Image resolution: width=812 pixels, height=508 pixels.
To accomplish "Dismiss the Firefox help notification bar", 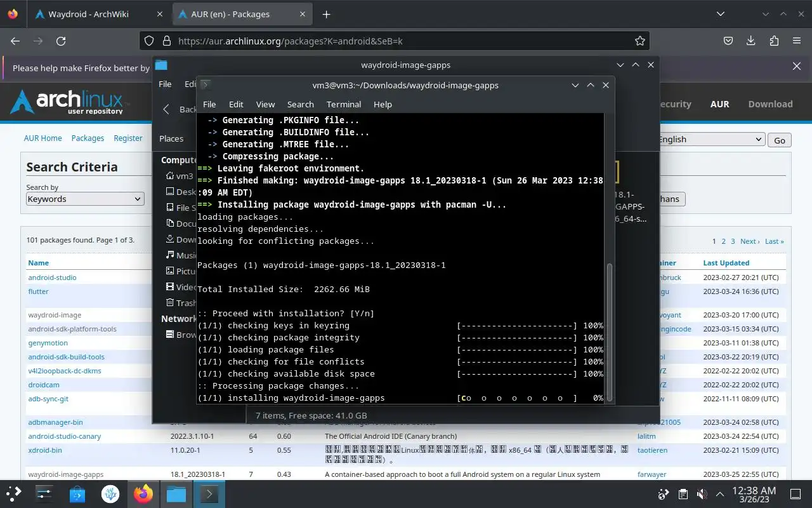I will tap(797, 66).
